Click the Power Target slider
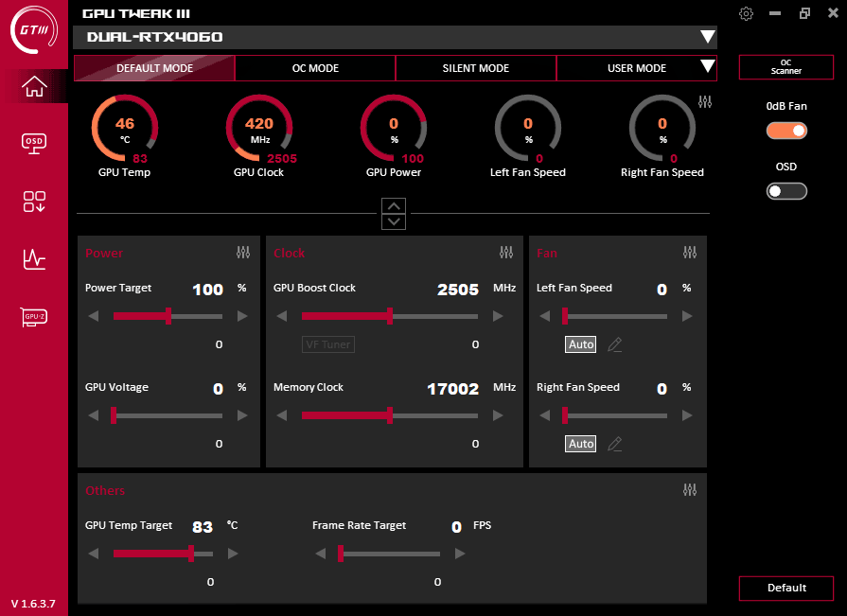 [x=168, y=316]
